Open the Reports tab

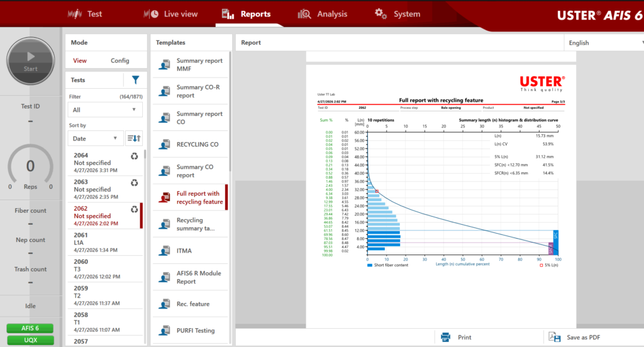pyautogui.click(x=246, y=14)
